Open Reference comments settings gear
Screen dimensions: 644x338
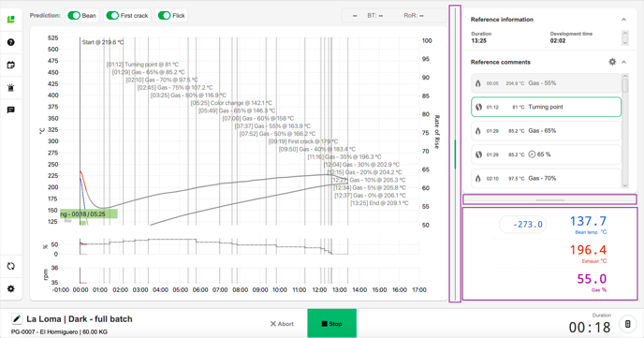coord(612,62)
